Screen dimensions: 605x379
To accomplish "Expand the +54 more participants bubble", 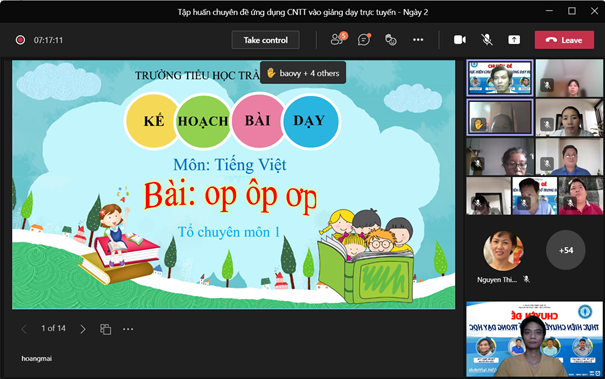I will pos(566,250).
